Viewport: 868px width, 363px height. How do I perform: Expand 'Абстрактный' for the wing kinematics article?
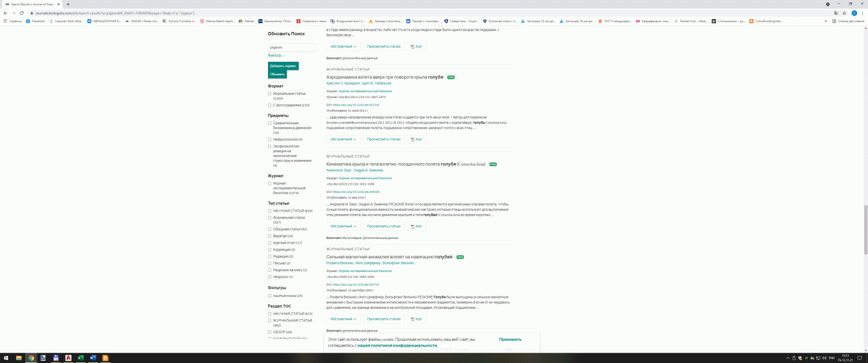point(343,226)
